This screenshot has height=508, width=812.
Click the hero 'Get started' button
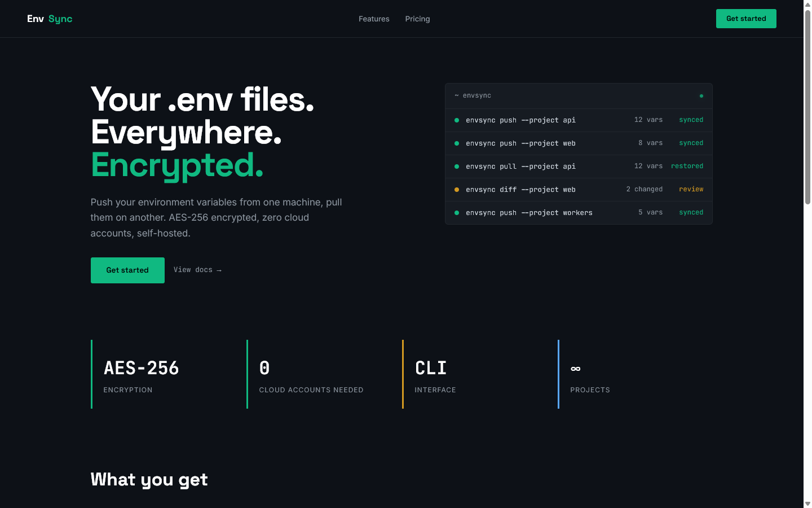127,270
